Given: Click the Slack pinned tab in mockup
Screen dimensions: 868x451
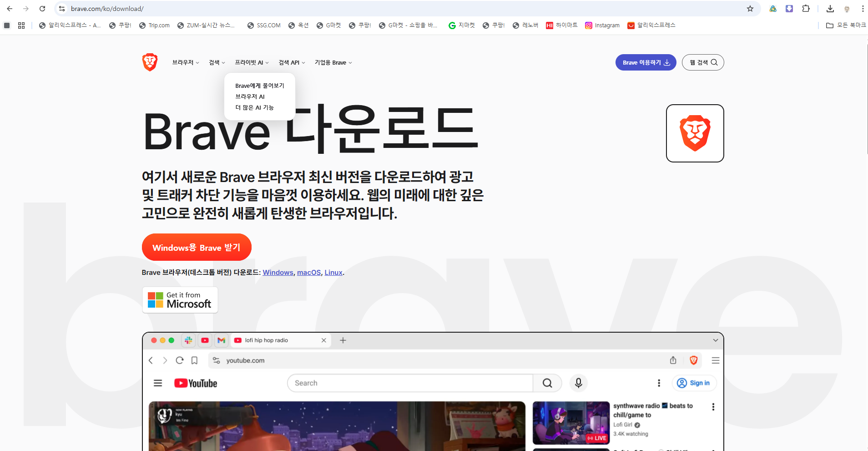Looking at the screenshot, I should [x=188, y=340].
